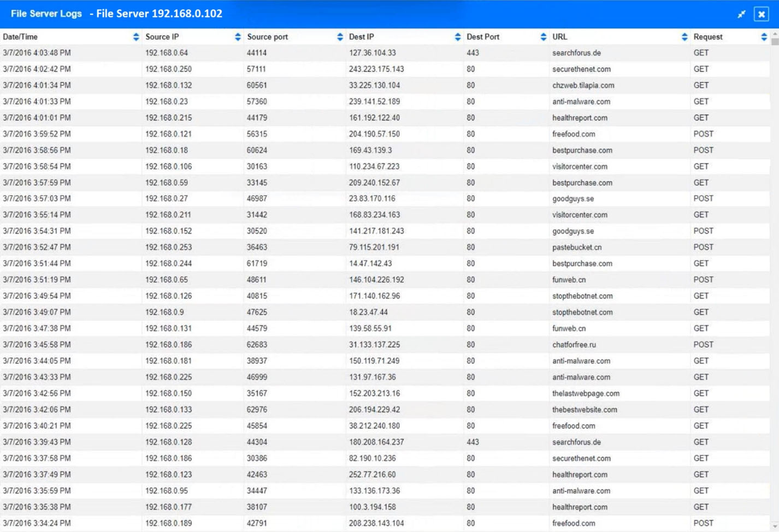The width and height of the screenshot is (779, 532).
Task: Click URL thebestwebsite.com
Action: point(585,410)
